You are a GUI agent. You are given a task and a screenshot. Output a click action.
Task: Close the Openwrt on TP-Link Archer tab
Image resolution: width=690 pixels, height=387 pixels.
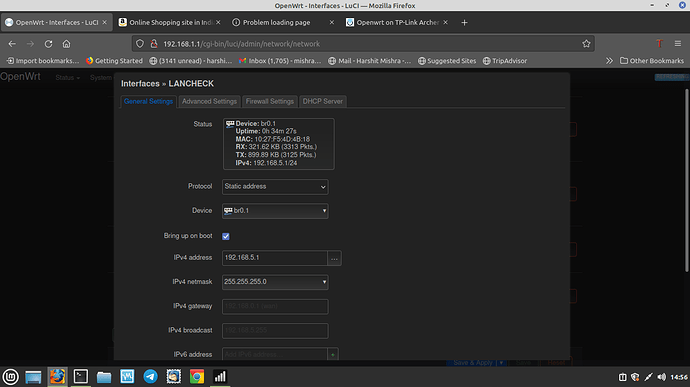445,22
